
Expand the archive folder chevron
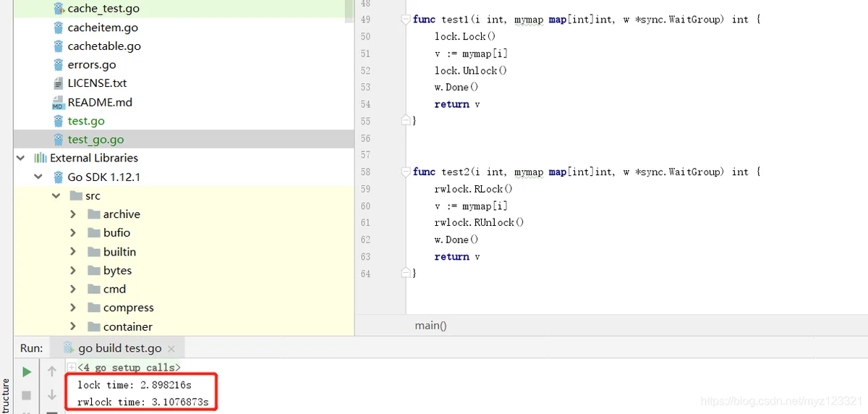73,214
